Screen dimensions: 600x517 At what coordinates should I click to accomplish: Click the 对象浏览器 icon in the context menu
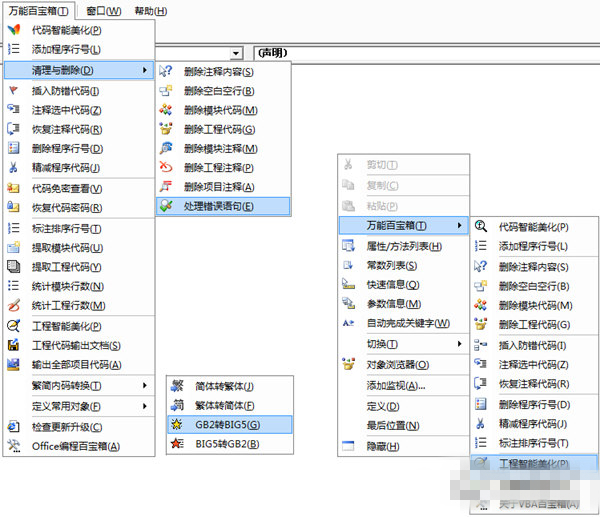(x=349, y=364)
